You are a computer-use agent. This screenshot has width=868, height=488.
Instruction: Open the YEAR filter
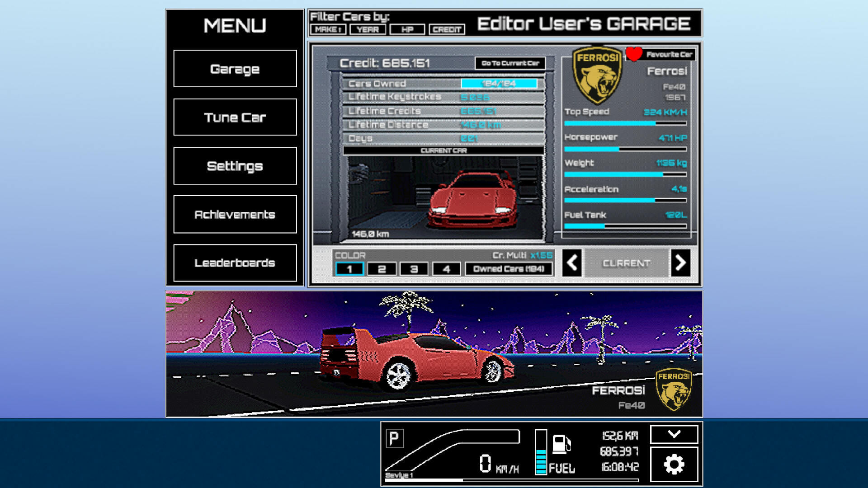367,29
